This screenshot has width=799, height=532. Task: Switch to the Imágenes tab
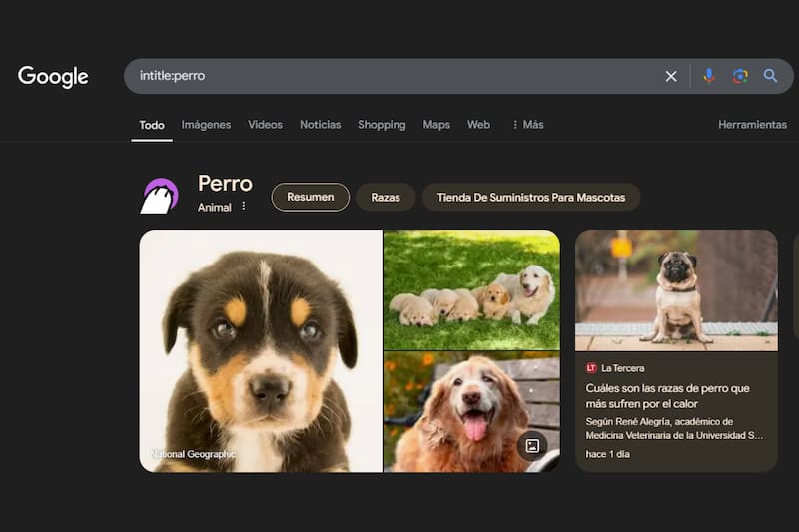coord(206,125)
